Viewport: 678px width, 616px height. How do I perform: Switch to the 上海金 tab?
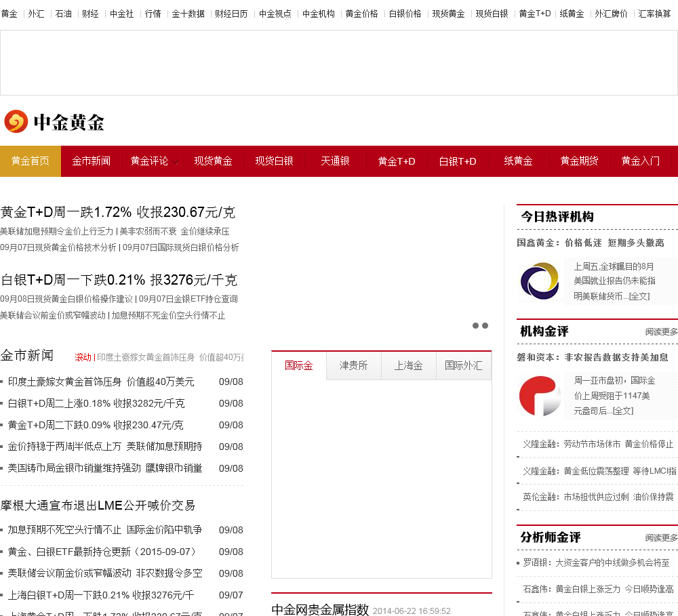click(409, 366)
